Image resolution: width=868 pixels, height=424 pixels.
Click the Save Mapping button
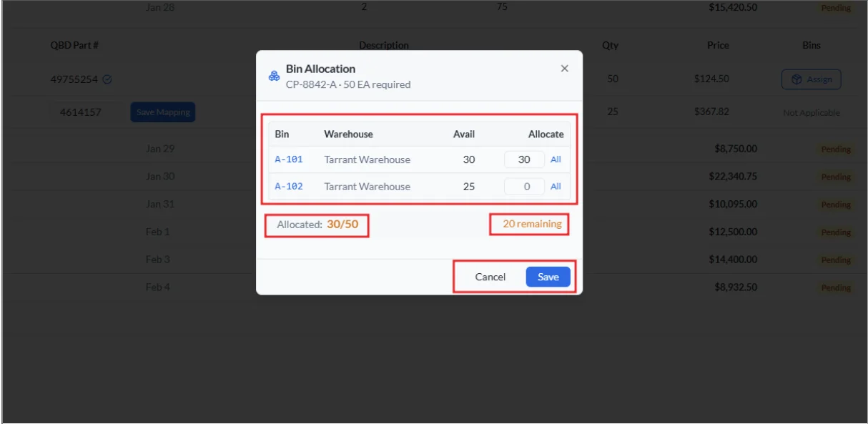coord(162,112)
